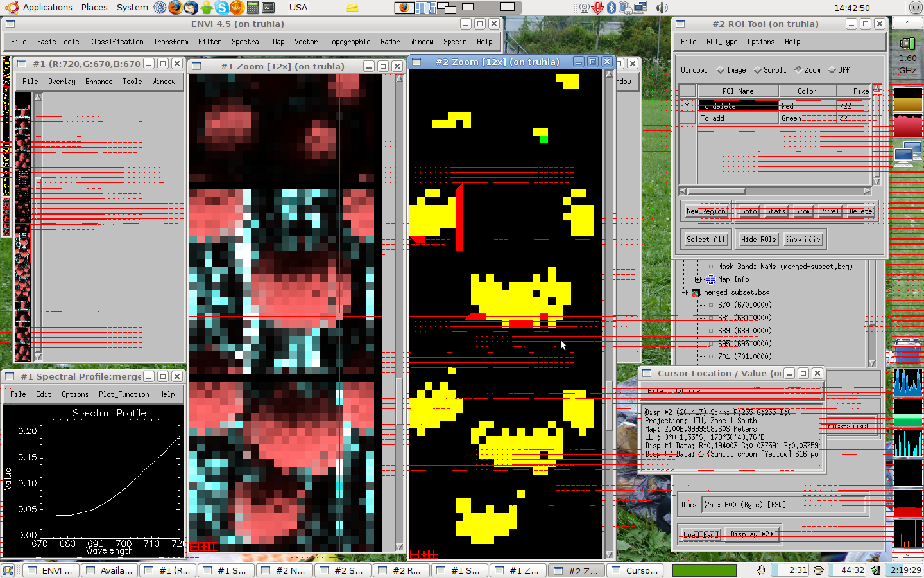Click the power/shutdown icon in top panel
924x578 pixels.
pyautogui.click(x=916, y=8)
